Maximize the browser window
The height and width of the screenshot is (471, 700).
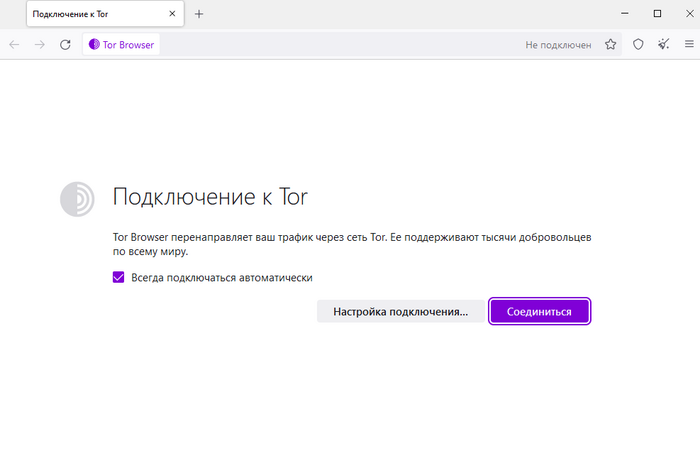pos(657,14)
